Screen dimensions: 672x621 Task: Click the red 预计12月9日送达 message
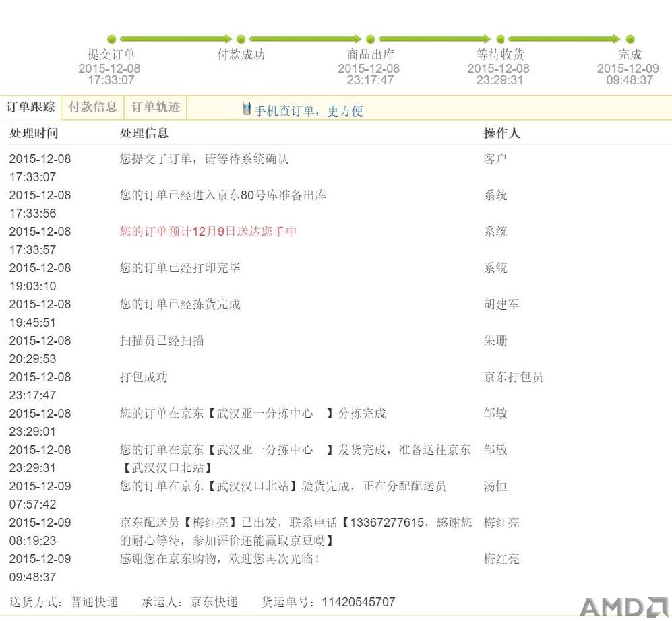[208, 232]
